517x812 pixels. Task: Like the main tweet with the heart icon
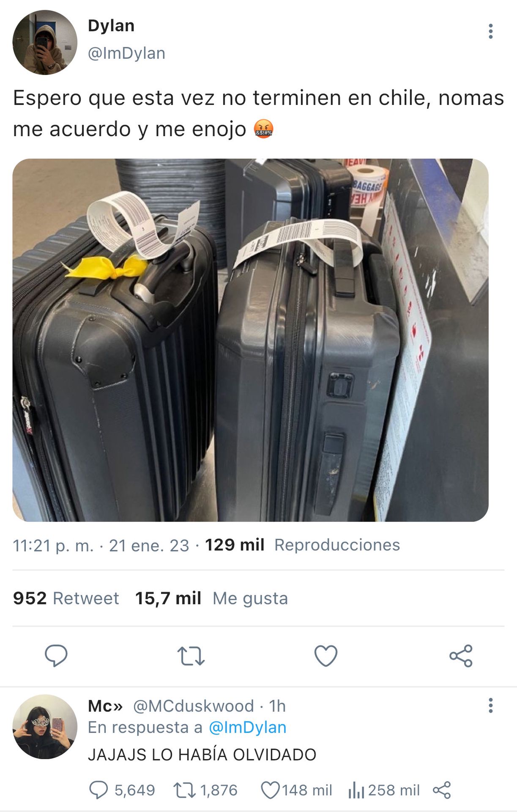pyautogui.click(x=326, y=656)
